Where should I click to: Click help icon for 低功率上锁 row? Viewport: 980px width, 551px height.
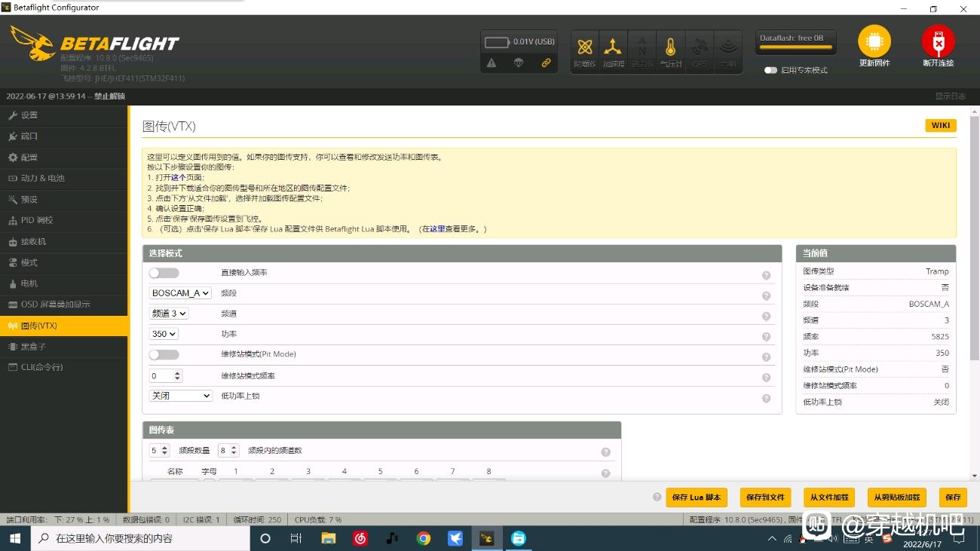tap(766, 398)
